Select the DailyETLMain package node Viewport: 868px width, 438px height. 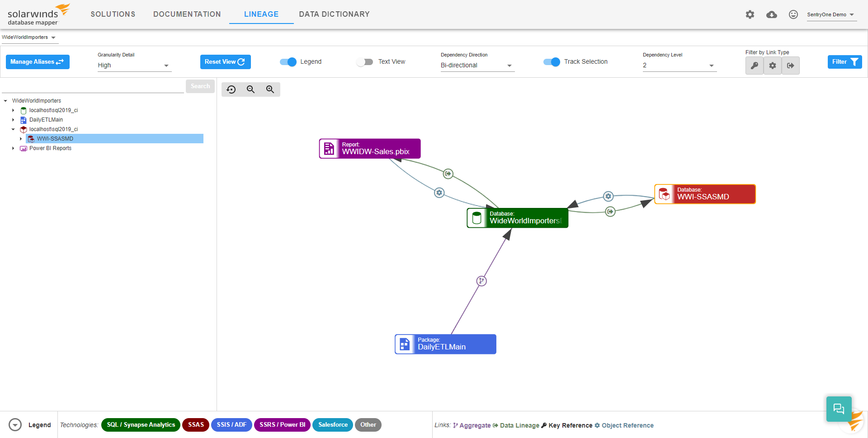coord(446,344)
